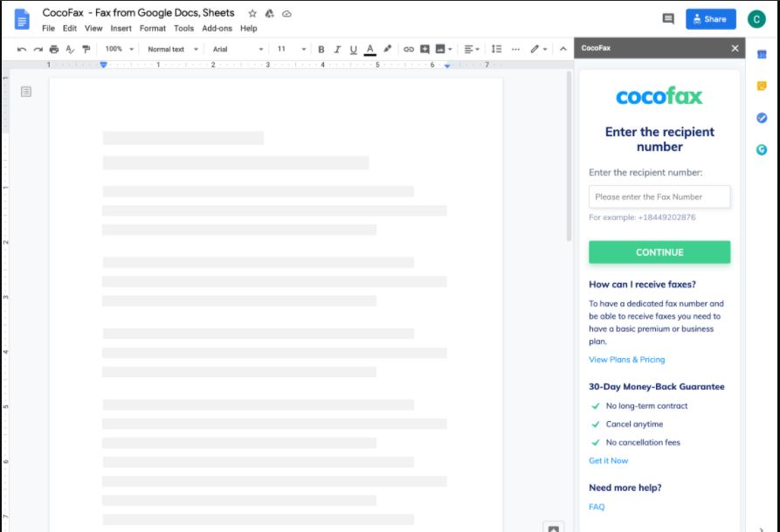
Task: Open the Google Tasks side panel icon
Action: tap(761, 118)
